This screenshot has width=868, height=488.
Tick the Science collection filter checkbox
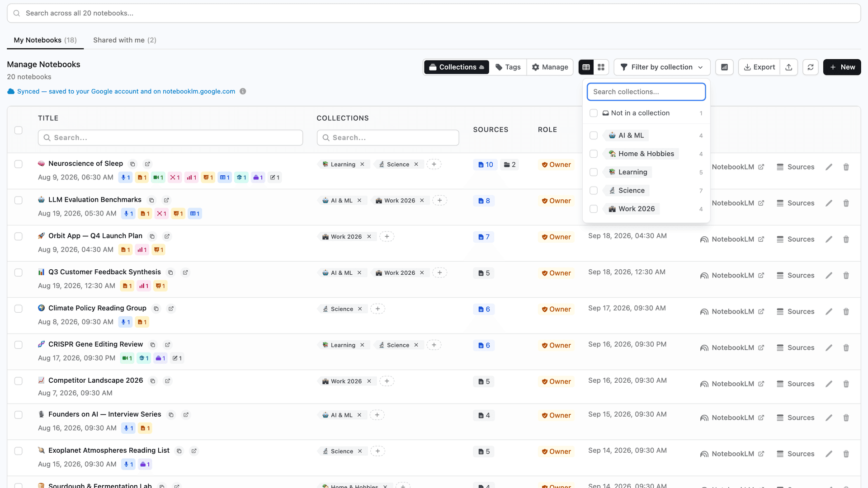click(594, 191)
